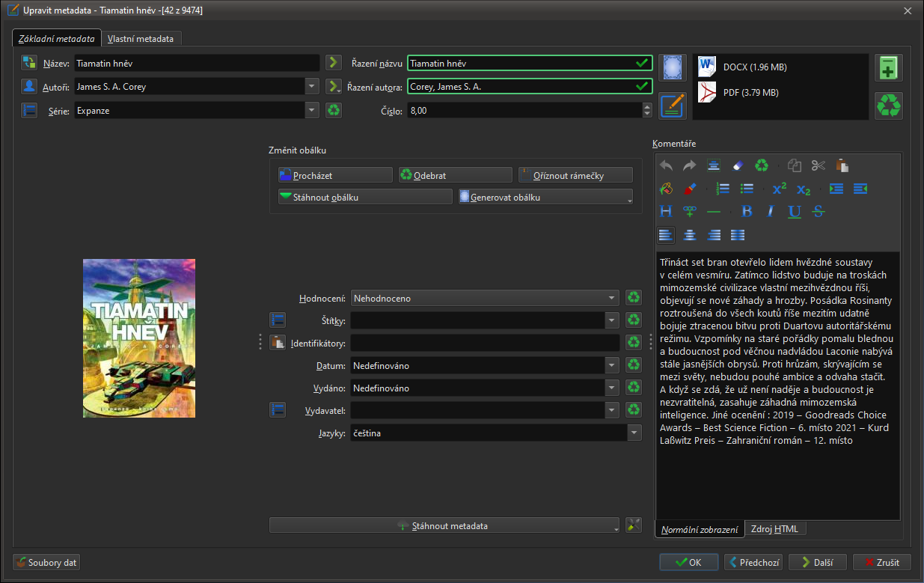Click the swap title and author icon beside Název
Image resolution: width=924 pixels, height=583 pixels.
click(x=29, y=63)
